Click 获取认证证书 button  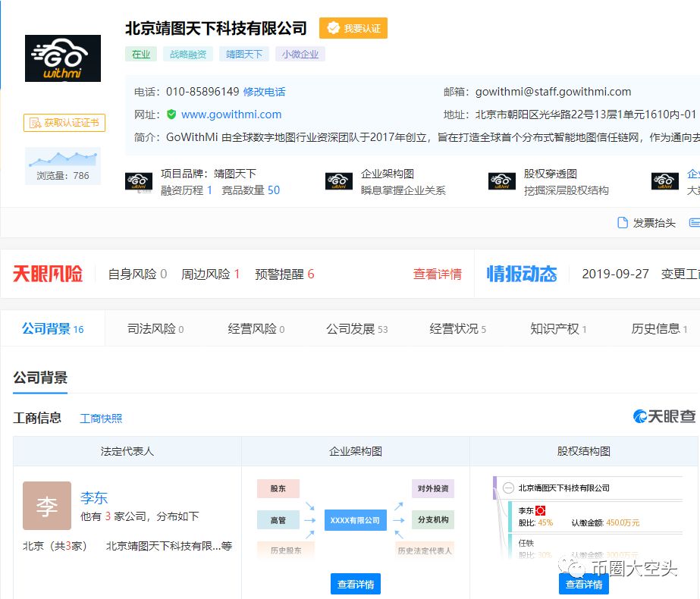click(64, 123)
